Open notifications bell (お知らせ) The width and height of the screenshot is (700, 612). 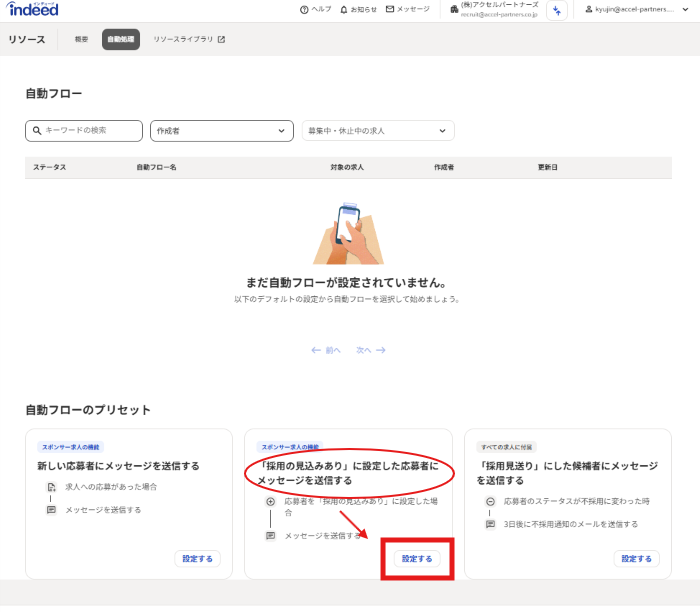[358, 9]
